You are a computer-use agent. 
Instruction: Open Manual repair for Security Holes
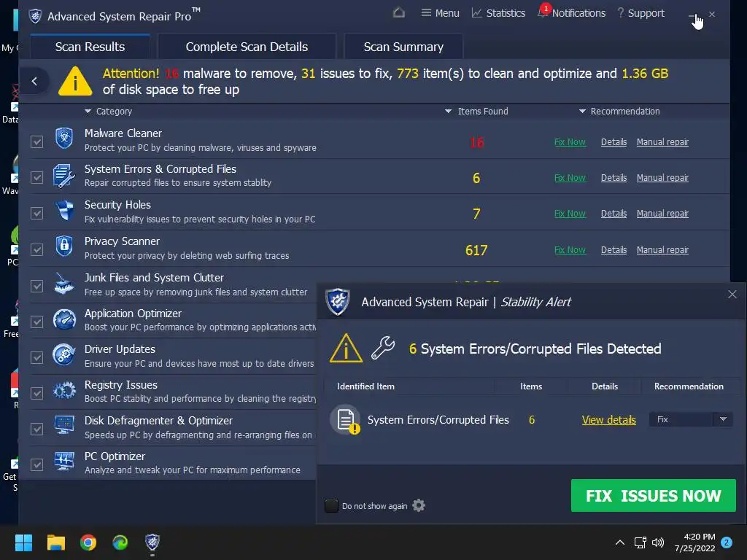pos(662,214)
